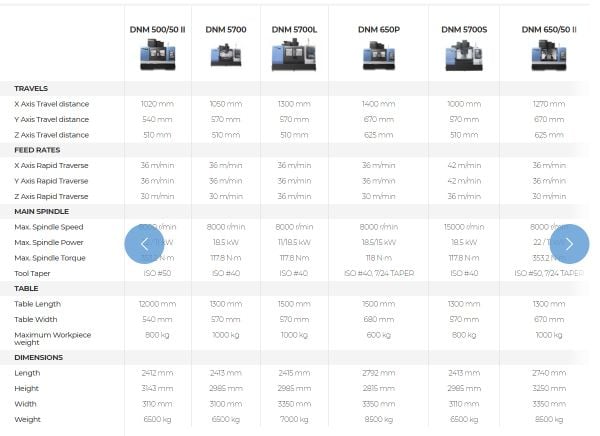Click the Weight row label under Dimensions
The image size is (600, 436).
(x=27, y=419)
